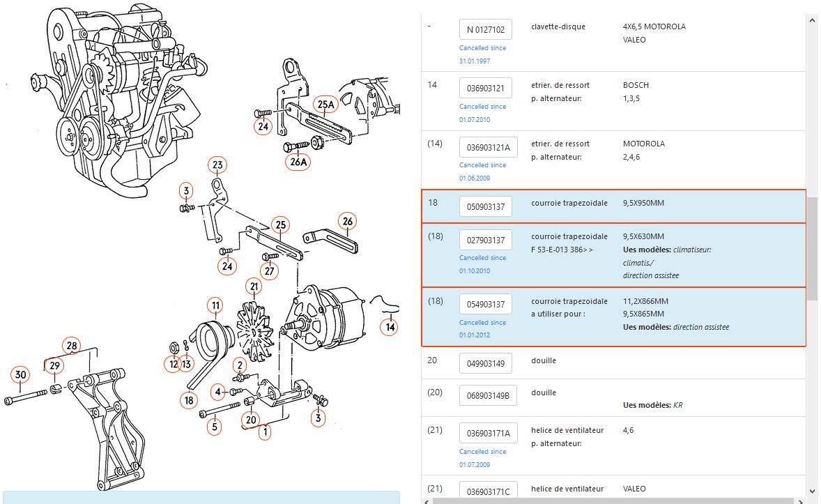
Task: Click callout number 23 on diagram
Action: click(217, 165)
